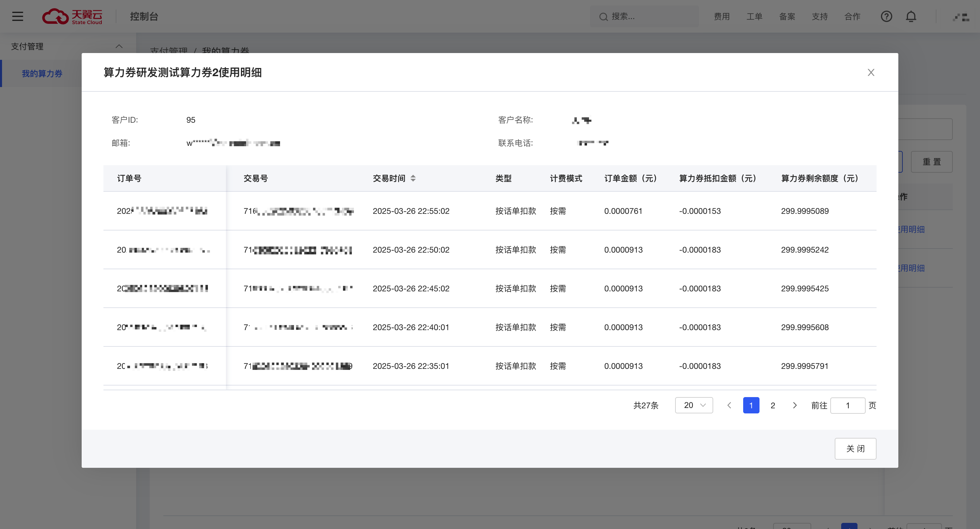Image resolution: width=980 pixels, height=529 pixels.
Task: Open the 工单 menu
Action: coord(754,16)
